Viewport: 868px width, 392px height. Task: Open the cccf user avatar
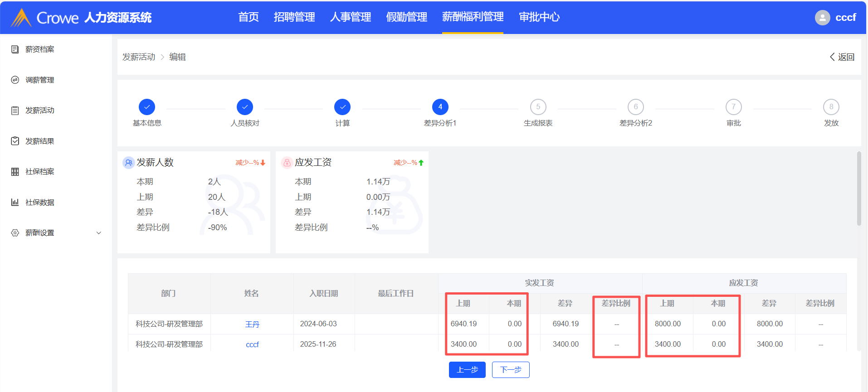click(x=822, y=18)
